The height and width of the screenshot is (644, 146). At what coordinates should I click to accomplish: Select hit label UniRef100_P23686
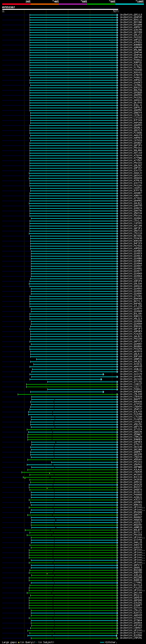(131, 133)
